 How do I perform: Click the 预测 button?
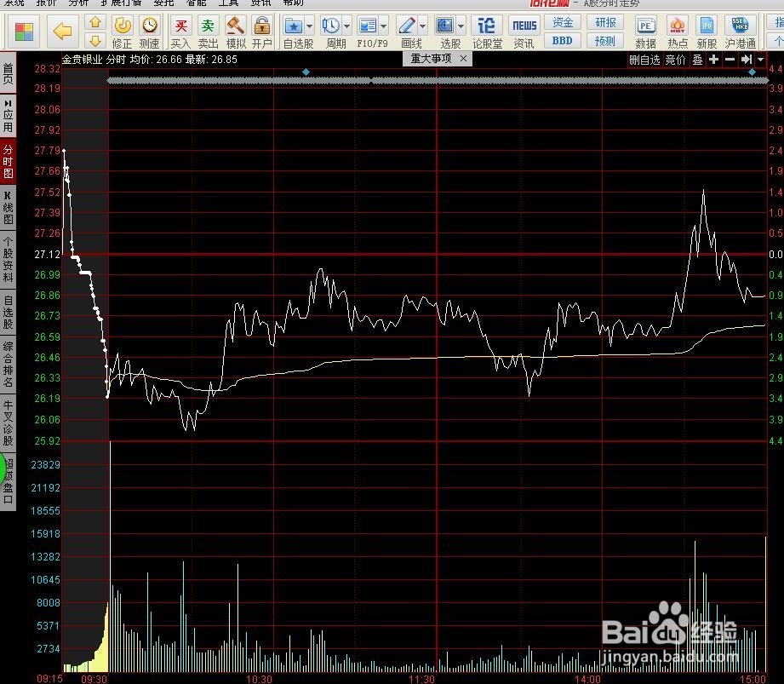click(605, 41)
